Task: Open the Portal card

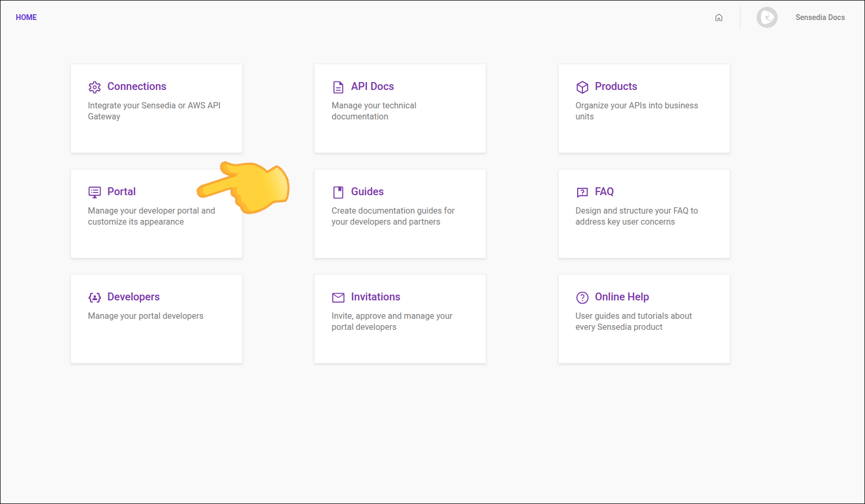Action: [x=156, y=231]
